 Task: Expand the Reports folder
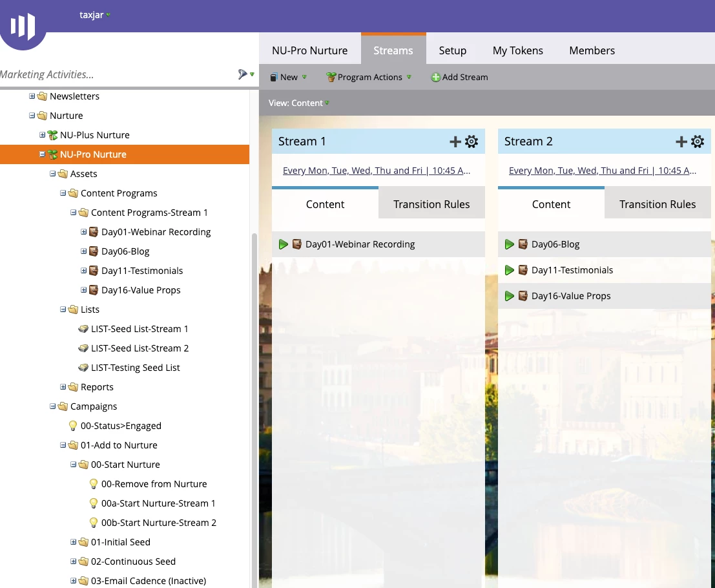(x=63, y=387)
